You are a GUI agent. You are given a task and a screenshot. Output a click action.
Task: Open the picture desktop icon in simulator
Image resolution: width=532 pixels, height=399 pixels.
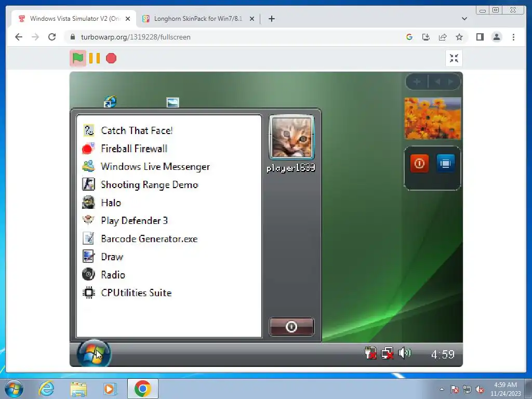click(x=172, y=102)
